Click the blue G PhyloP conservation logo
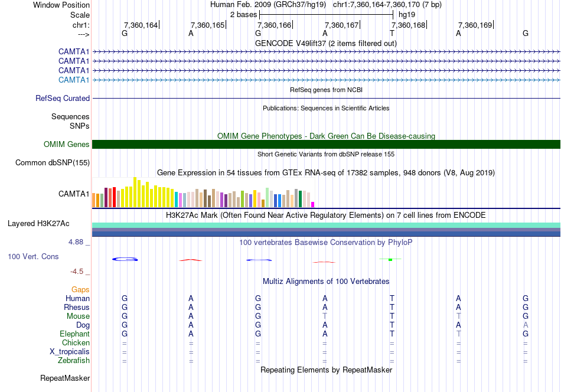Image resolution: width=561 pixels, height=392 pixels. click(x=125, y=259)
